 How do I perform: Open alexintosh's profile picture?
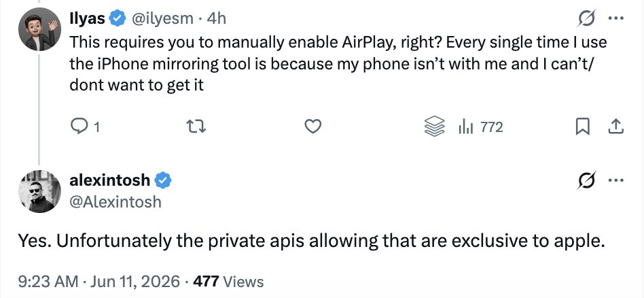(x=39, y=191)
